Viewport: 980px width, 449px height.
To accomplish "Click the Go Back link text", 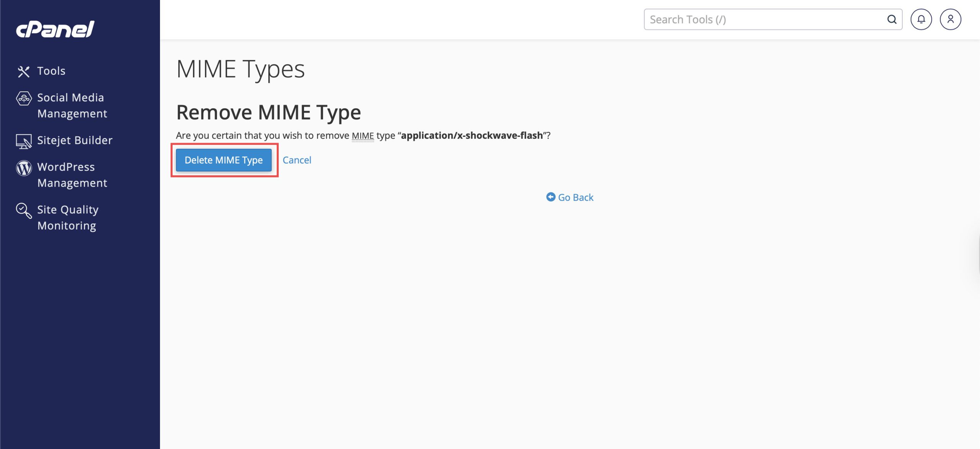I will coord(575,197).
